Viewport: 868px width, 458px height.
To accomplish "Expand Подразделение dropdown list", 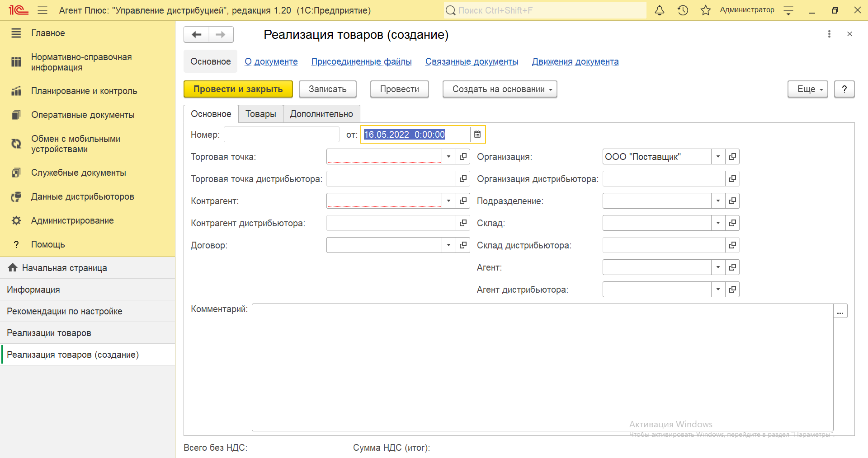I will coord(718,201).
